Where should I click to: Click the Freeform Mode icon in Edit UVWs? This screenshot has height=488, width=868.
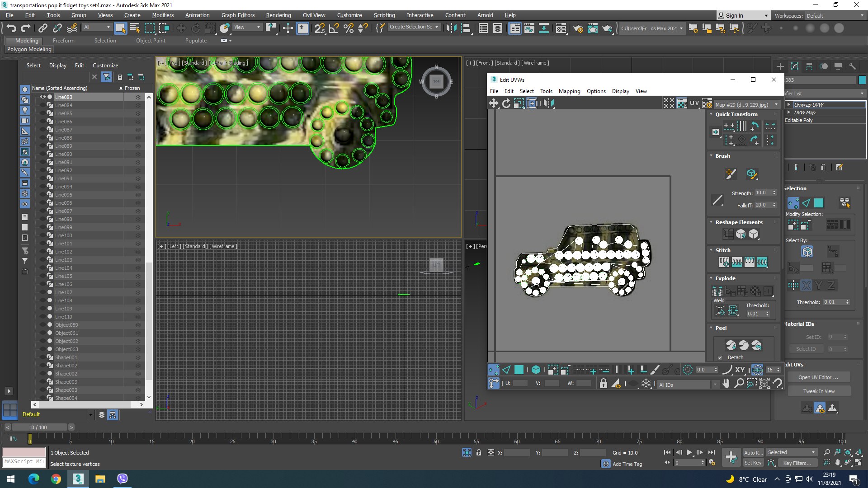[x=532, y=103]
